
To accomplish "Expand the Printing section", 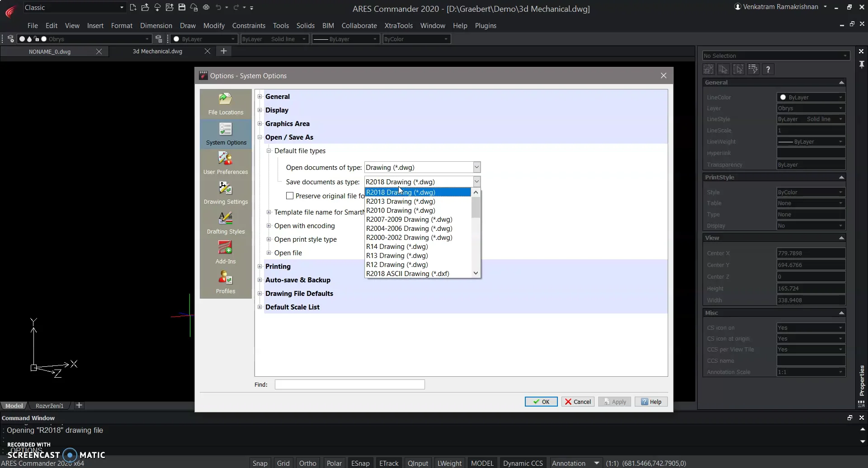I will point(260,267).
